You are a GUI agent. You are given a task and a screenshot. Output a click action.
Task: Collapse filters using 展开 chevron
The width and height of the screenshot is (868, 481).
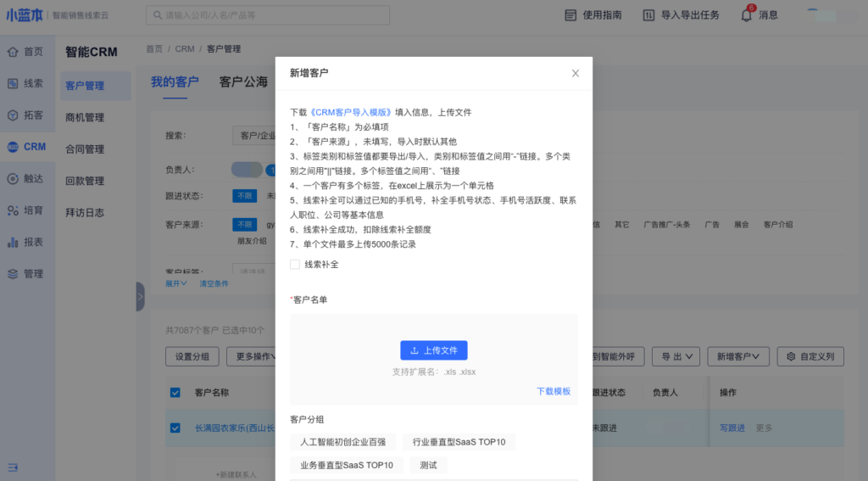point(175,283)
